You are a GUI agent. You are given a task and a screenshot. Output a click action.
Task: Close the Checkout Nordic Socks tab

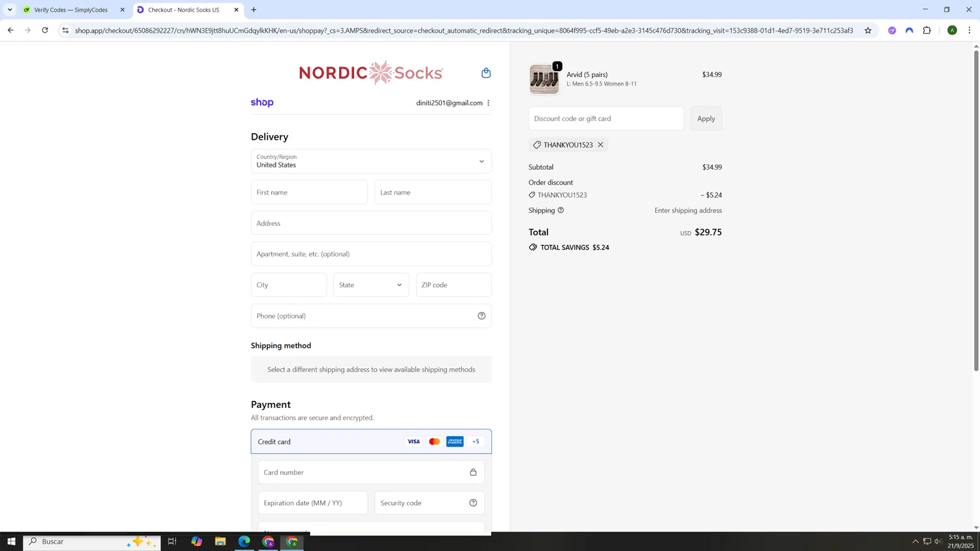[237, 10]
